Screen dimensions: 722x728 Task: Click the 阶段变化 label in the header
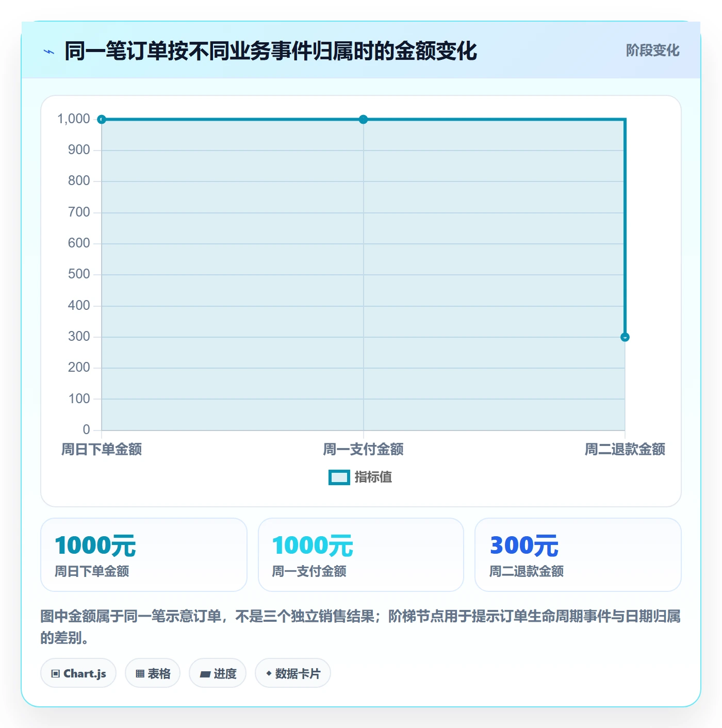coord(652,51)
